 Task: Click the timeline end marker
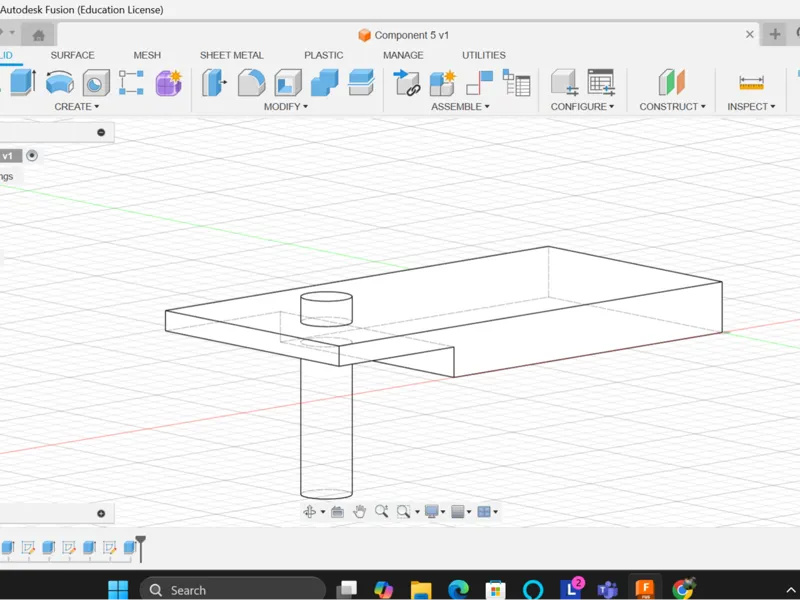(x=141, y=548)
